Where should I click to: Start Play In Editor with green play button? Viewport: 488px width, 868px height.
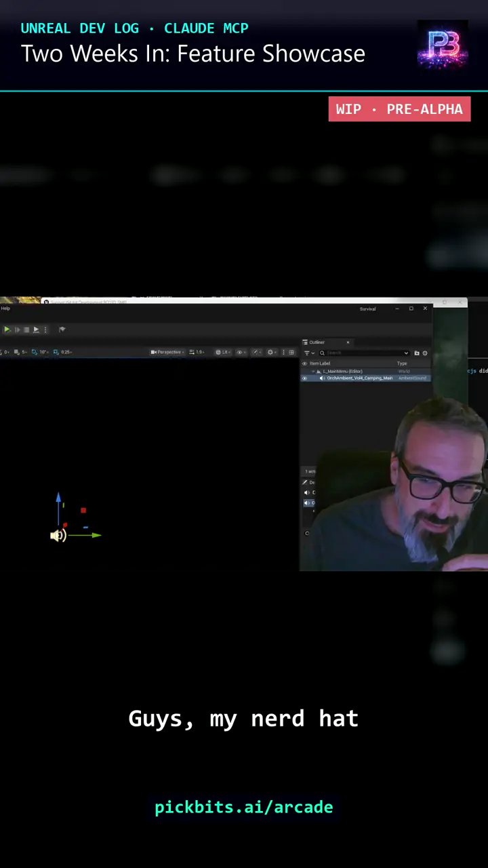pyautogui.click(x=7, y=330)
